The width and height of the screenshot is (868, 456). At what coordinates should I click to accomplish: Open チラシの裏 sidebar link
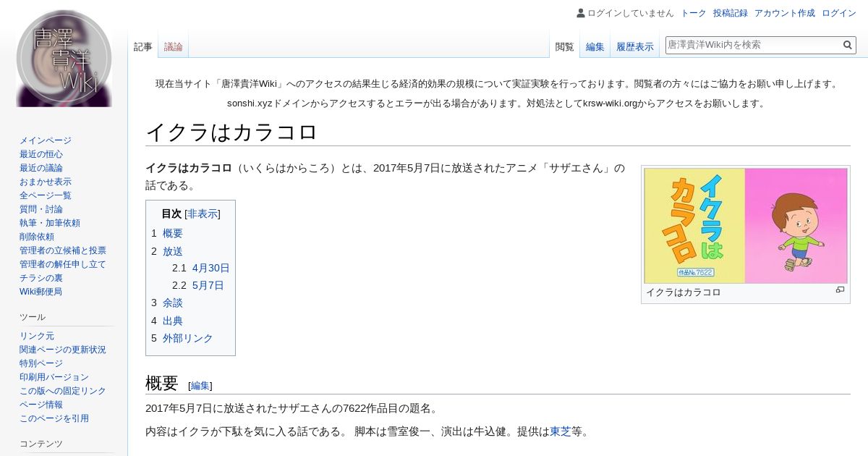41,278
